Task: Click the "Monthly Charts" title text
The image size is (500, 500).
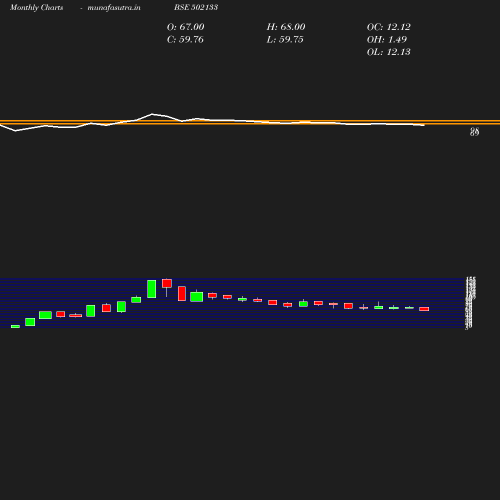Action: point(36,7)
